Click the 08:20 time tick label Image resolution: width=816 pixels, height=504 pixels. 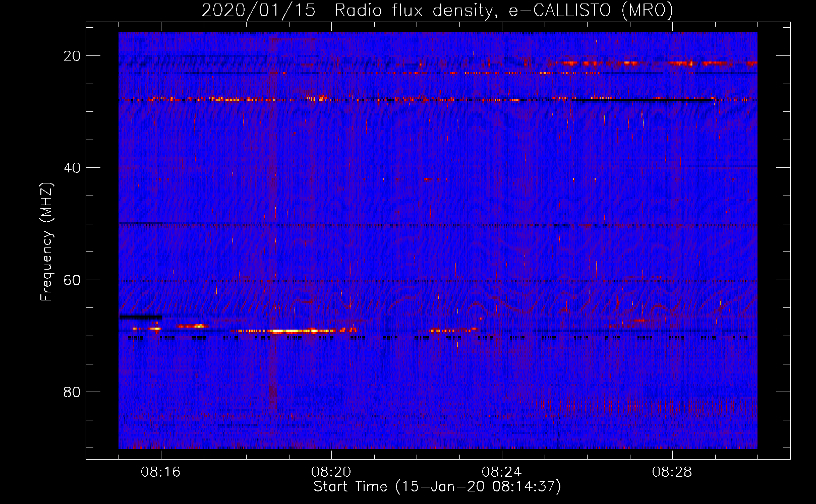tap(331, 472)
